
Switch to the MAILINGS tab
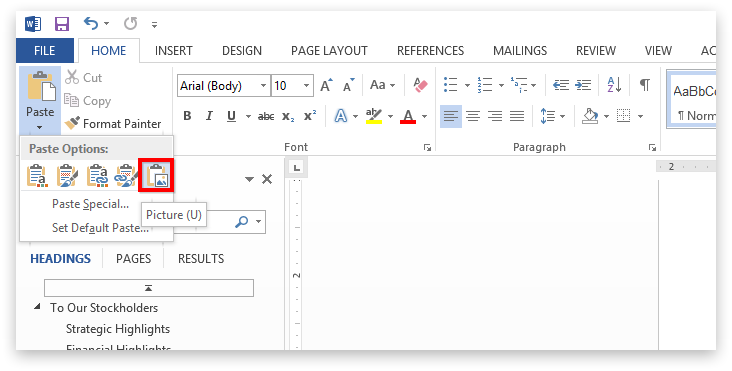tap(520, 50)
